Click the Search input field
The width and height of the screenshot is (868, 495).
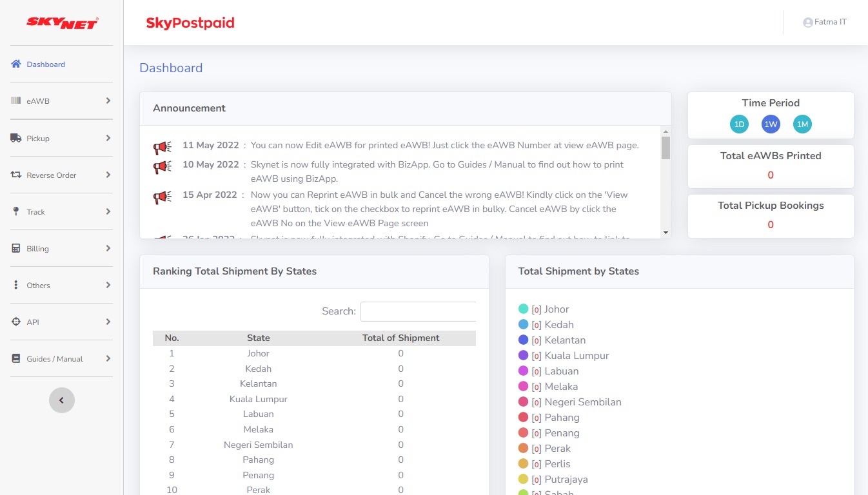418,311
